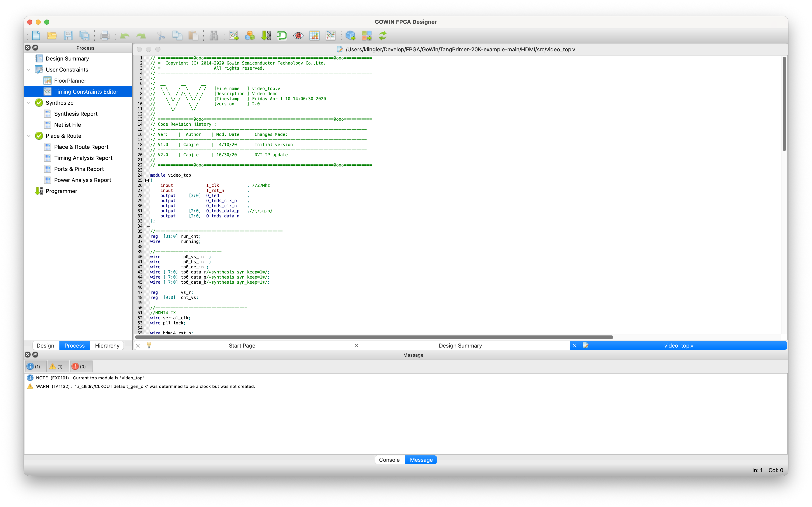Collapse the User Constraints tree node
Viewport: 812px width, 507px height.
coord(29,70)
